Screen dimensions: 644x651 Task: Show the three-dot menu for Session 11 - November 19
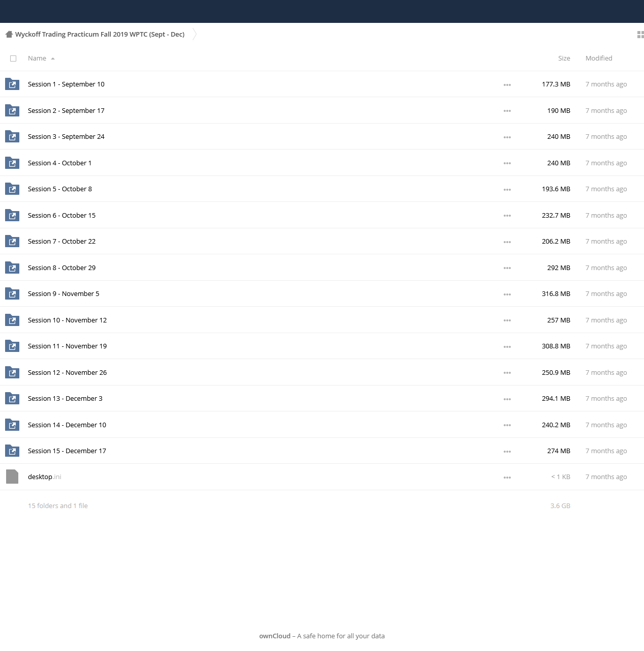point(507,347)
